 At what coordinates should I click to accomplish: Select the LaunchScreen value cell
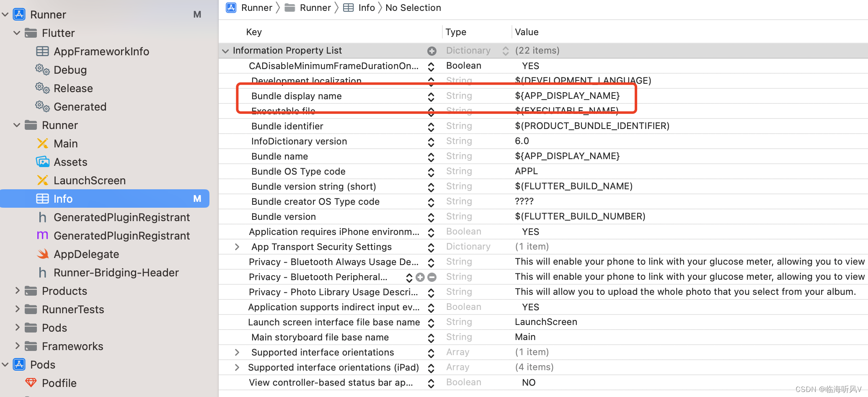(546, 322)
